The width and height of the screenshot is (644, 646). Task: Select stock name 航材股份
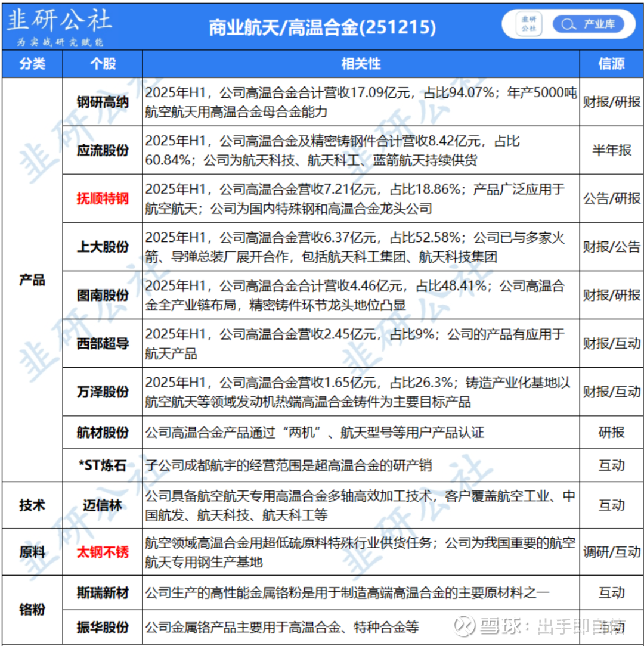(103, 432)
